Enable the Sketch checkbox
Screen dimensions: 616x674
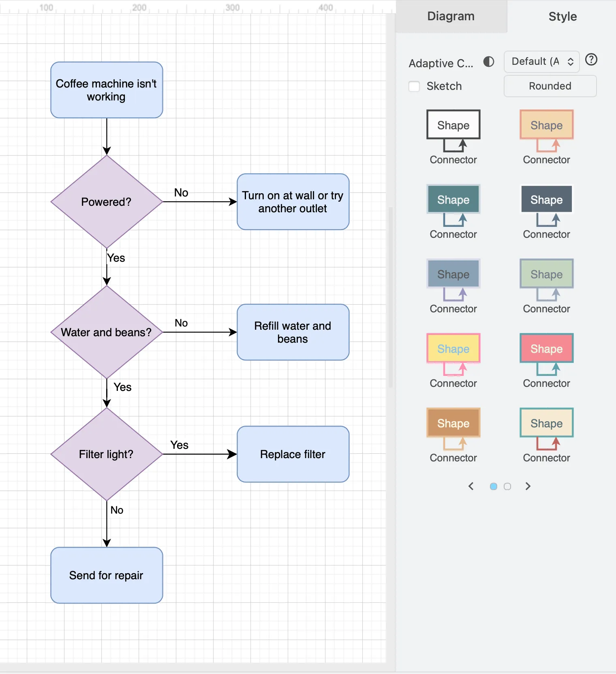tap(414, 86)
